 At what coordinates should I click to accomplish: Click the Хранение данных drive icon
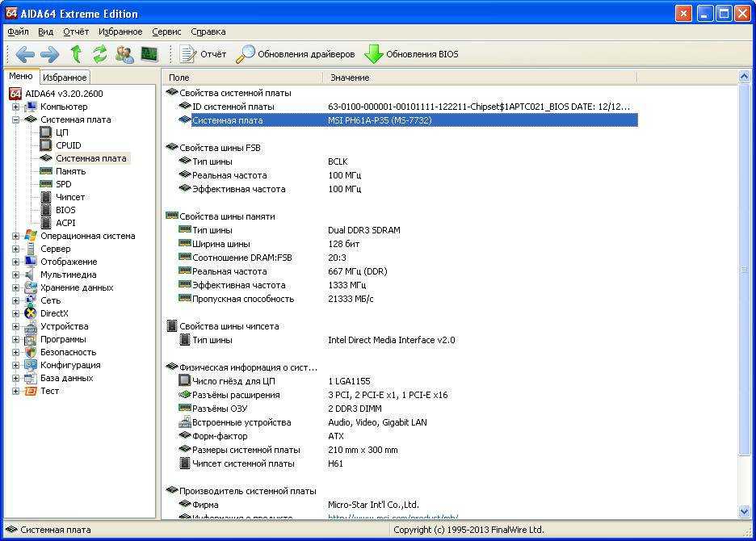tap(31, 287)
